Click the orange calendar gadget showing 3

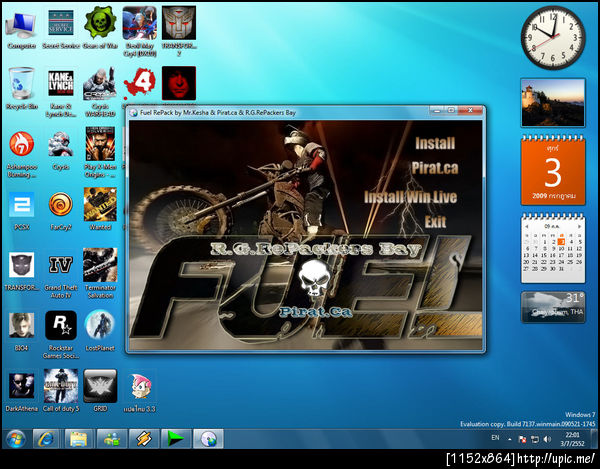(x=553, y=171)
